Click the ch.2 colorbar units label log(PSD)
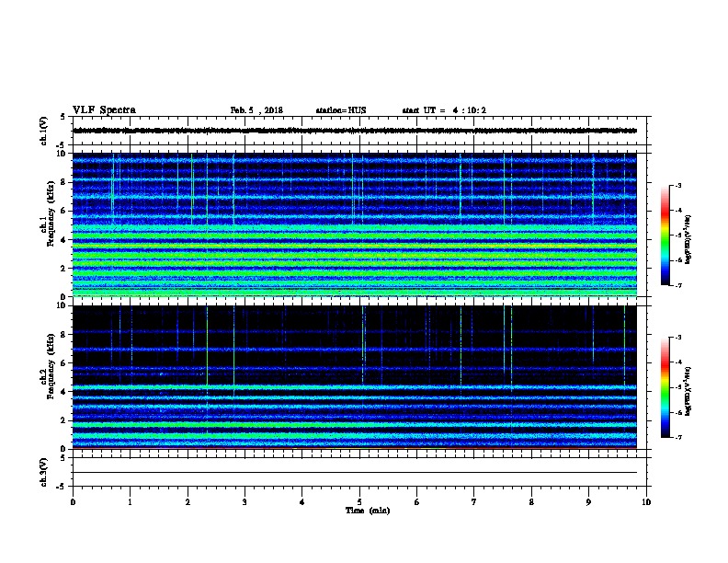 [688, 391]
